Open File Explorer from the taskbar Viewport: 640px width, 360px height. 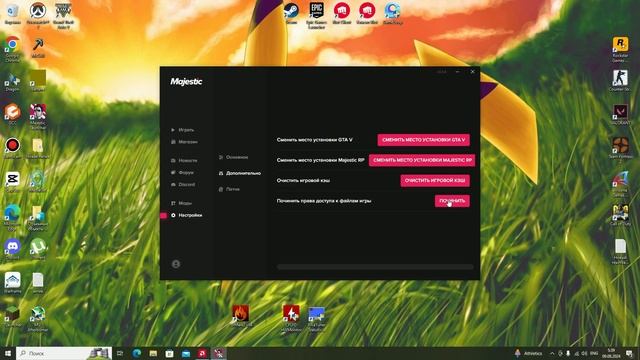153,353
